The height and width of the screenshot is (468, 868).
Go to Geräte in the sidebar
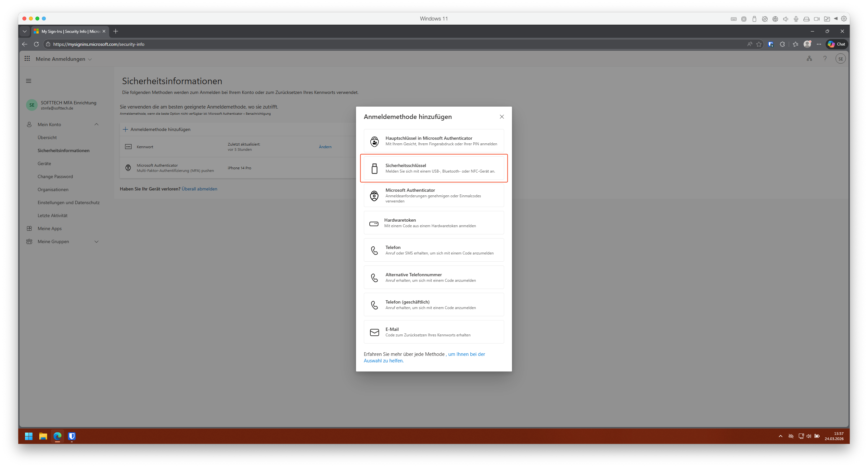44,163
